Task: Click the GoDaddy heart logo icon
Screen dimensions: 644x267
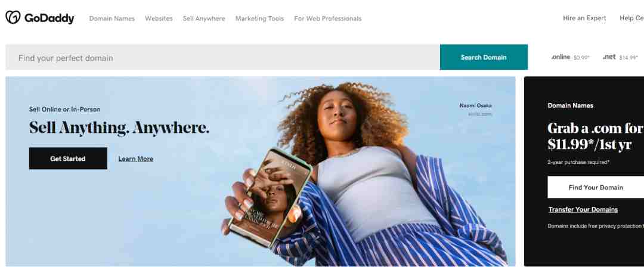Action: (13, 17)
